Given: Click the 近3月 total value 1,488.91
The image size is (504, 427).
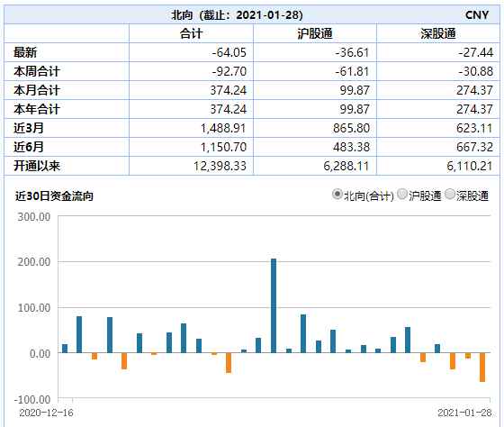Looking at the screenshot, I should (223, 129).
